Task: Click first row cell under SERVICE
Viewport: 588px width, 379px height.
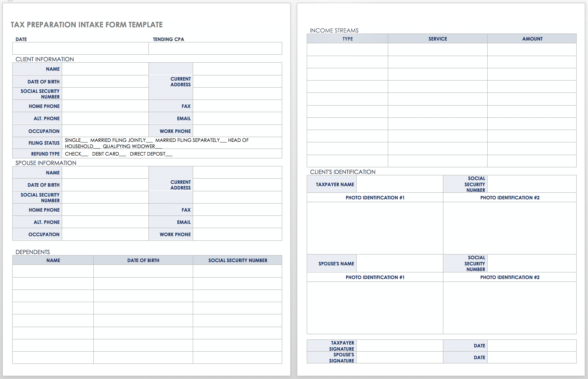Action: coord(437,49)
